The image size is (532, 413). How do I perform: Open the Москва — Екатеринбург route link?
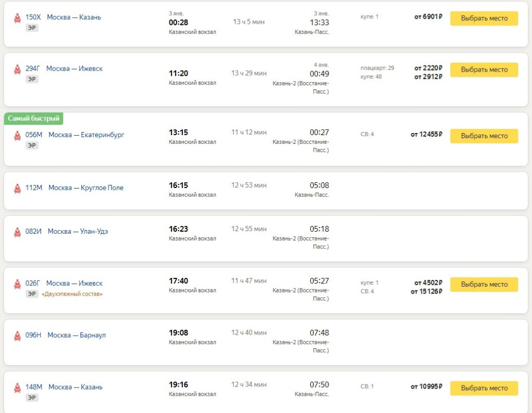click(x=86, y=135)
